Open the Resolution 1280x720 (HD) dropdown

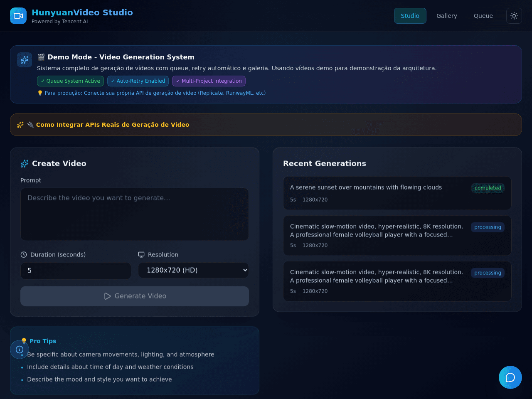tap(193, 270)
